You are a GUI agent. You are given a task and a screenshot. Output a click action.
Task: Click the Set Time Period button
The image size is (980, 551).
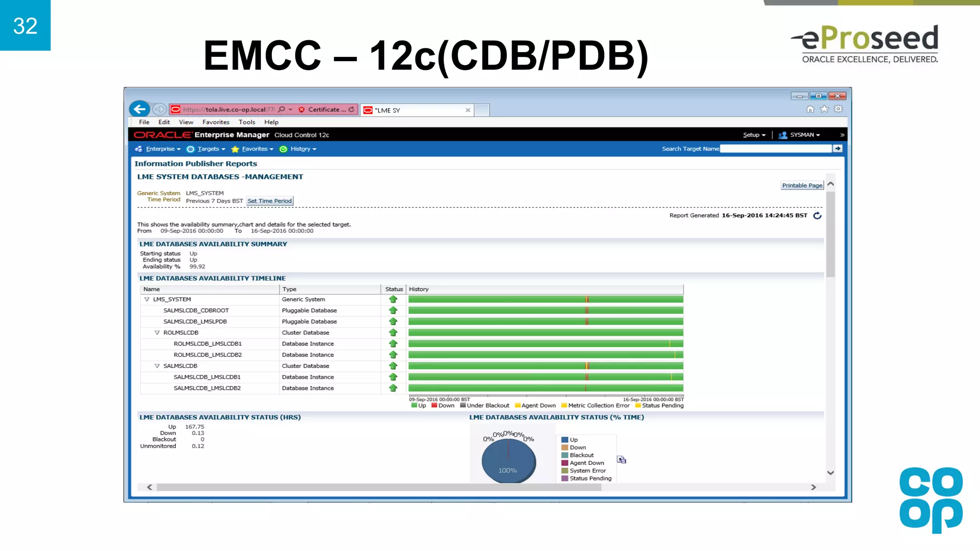[269, 201]
